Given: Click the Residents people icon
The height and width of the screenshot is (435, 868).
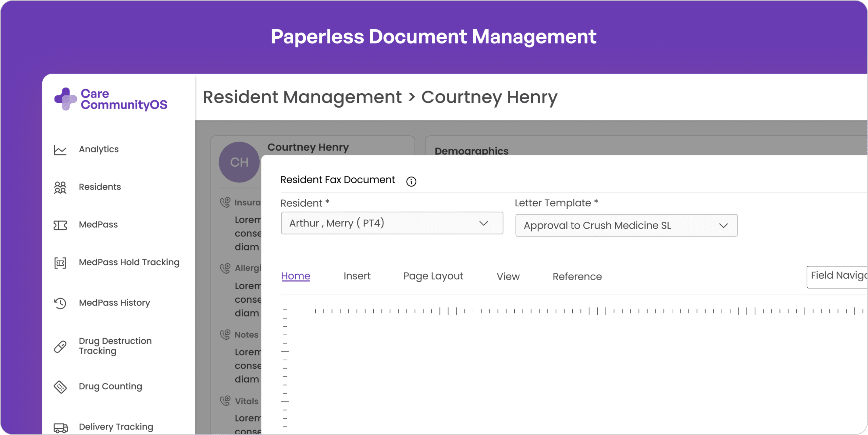Looking at the screenshot, I should pos(60,187).
